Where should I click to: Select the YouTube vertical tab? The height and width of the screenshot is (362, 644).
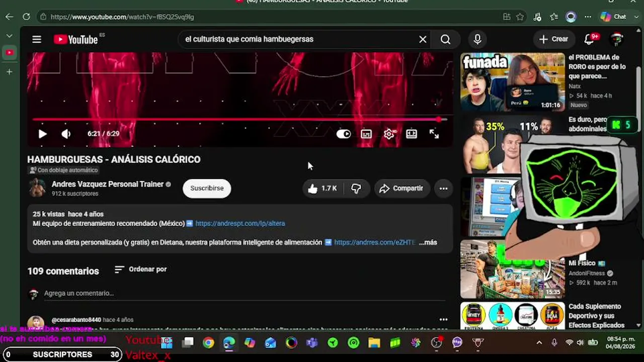click(9, 53)
